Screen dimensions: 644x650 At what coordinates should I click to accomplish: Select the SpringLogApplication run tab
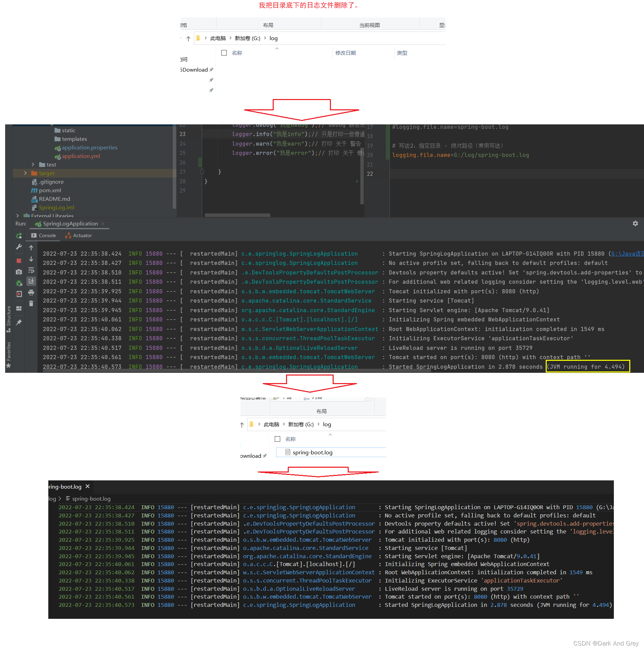click(x=70, y=224)
